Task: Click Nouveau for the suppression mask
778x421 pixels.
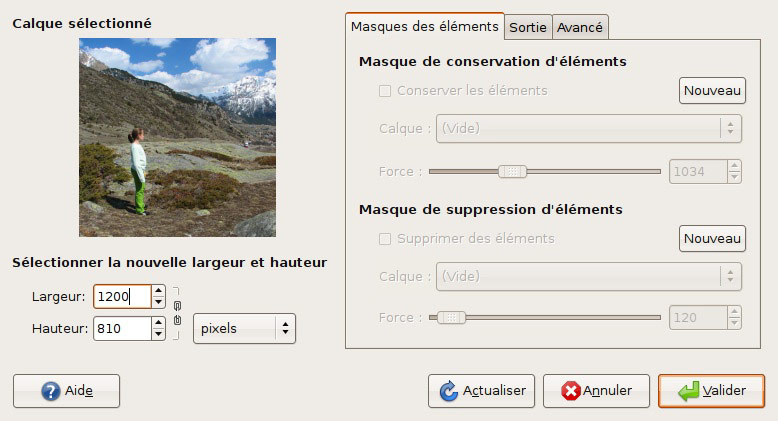Action: point(712,239)
